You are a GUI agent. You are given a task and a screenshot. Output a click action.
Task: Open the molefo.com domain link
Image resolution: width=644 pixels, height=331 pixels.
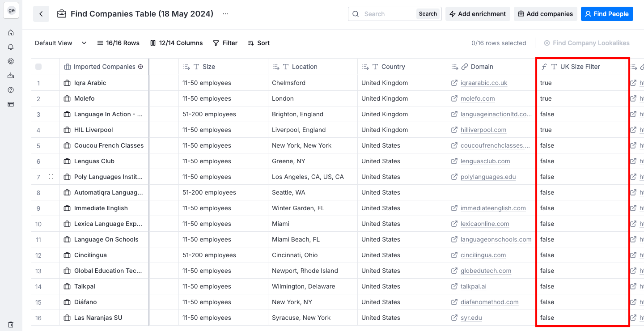(478, 98)
